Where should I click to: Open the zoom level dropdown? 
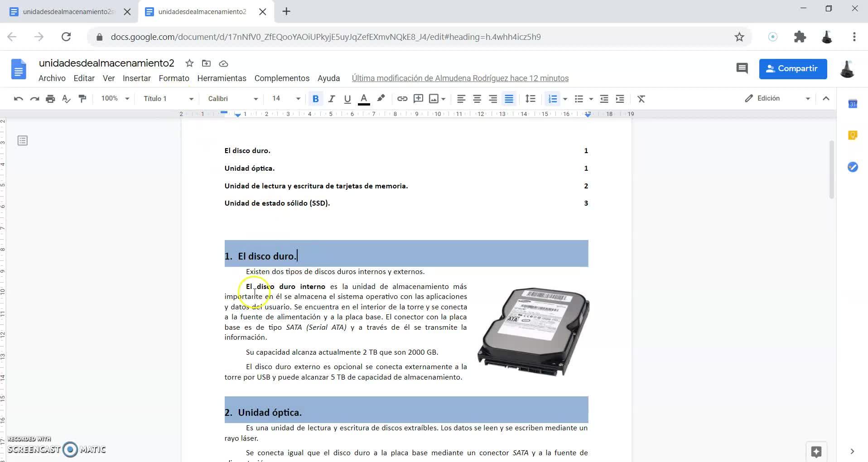[115, 99]
